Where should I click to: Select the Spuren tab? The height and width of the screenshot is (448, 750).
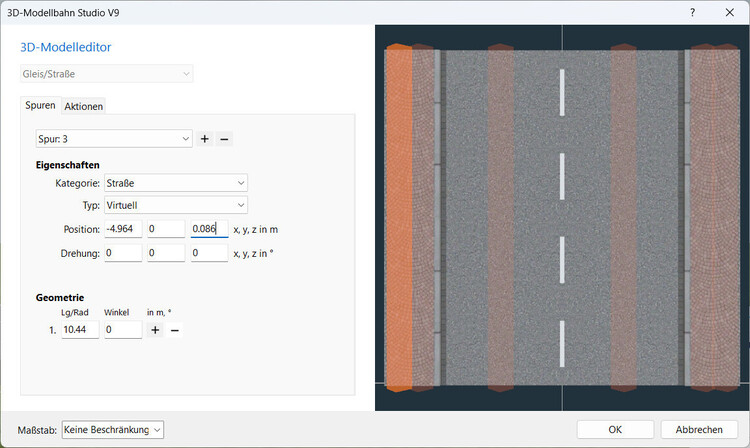point(40,105)
